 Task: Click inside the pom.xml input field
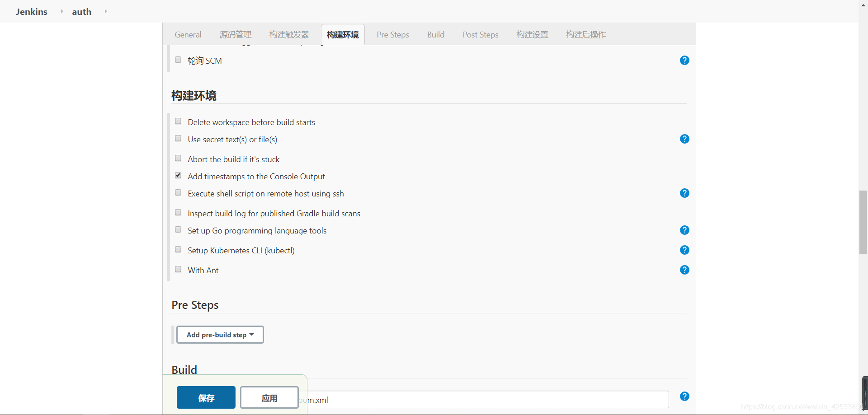coord(452,400)
